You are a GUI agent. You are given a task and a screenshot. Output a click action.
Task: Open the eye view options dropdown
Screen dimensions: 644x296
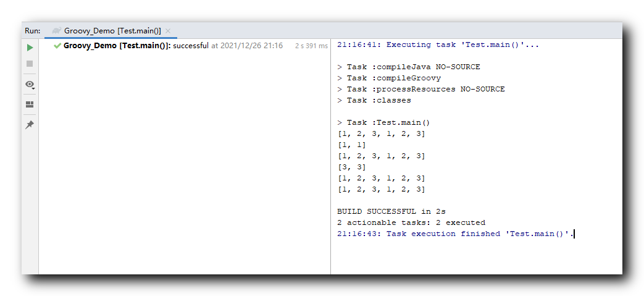(x=30, y=85)
